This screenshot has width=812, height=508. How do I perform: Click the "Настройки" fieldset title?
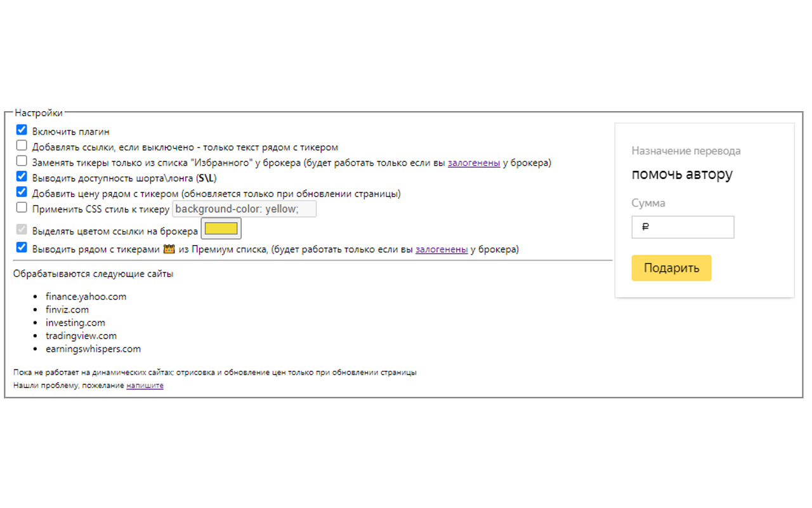coord(38,112)
